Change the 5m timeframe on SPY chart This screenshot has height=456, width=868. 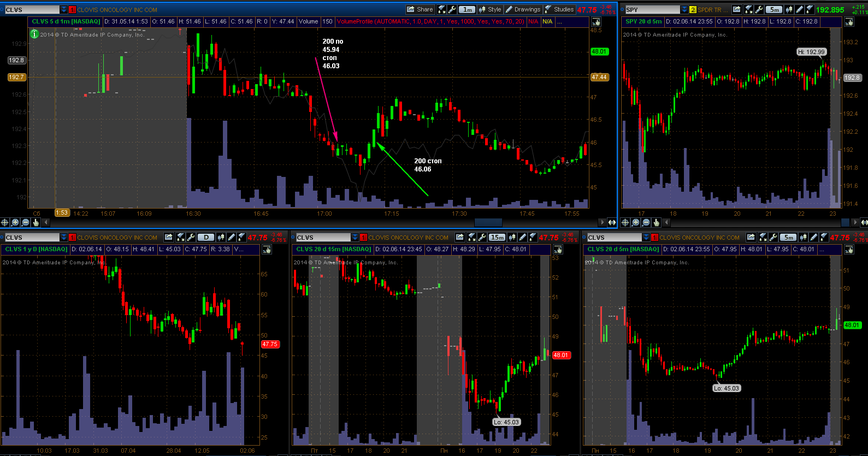(773, 9)
